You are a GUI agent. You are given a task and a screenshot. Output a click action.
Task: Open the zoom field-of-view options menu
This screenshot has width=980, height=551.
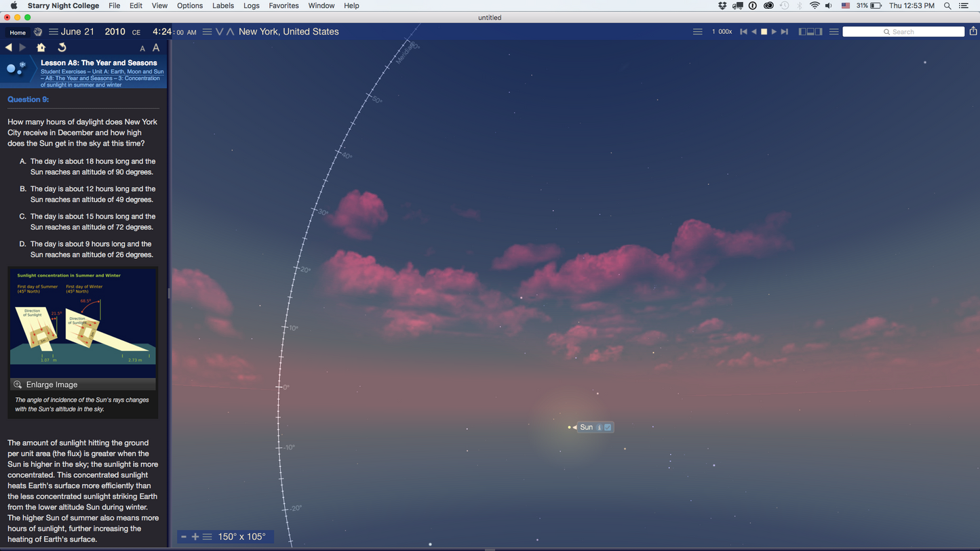[208, 537]
